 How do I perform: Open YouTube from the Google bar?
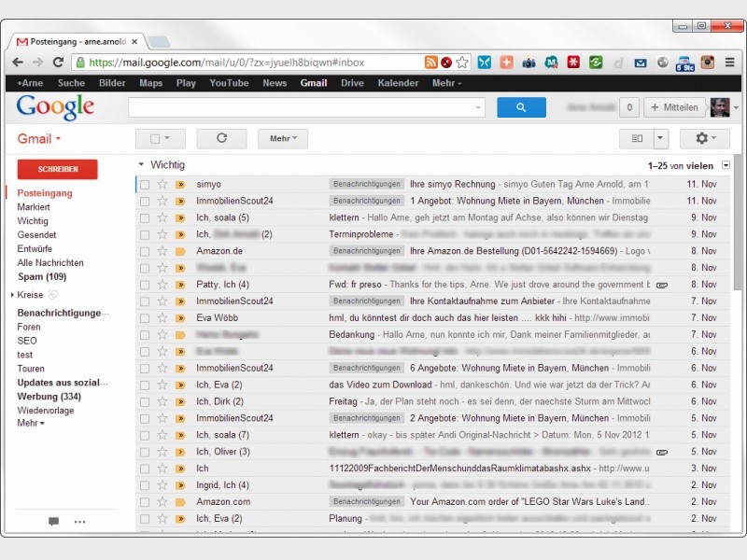[x=229, y=83]
